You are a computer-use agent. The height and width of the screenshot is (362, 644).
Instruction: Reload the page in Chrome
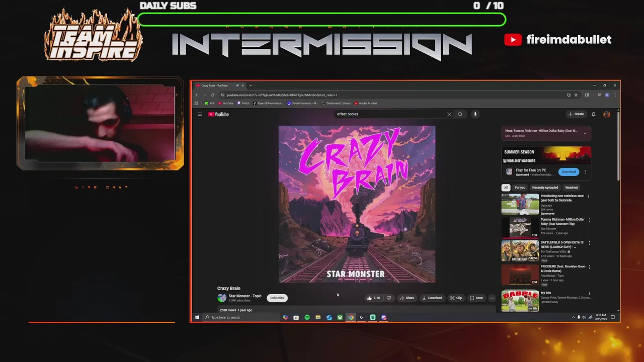[213, 95]
